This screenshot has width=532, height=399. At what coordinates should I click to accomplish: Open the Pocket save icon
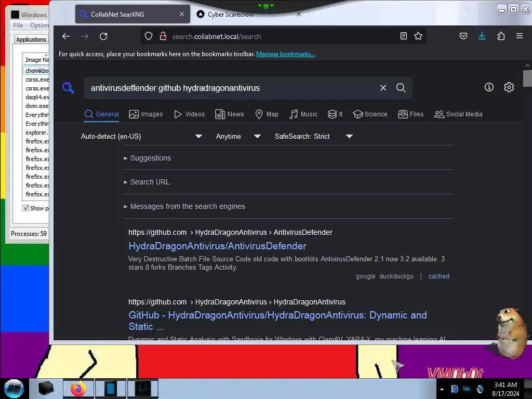pos(463,36)
